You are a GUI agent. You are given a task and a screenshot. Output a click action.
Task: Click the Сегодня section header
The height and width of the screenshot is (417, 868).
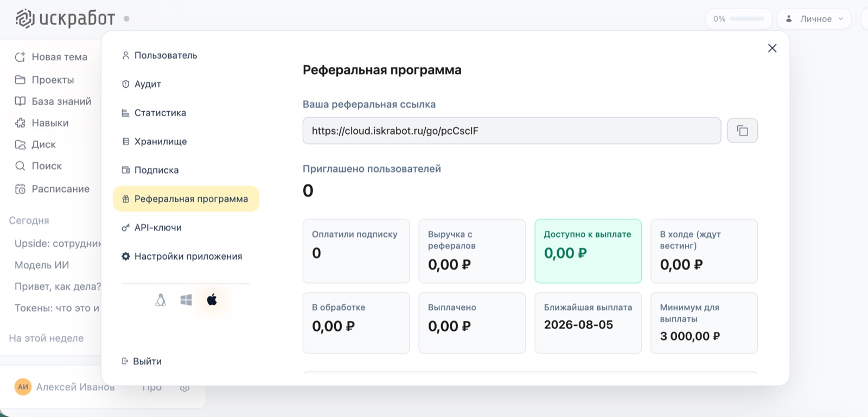pyautogui.click(x=29, y=221)
